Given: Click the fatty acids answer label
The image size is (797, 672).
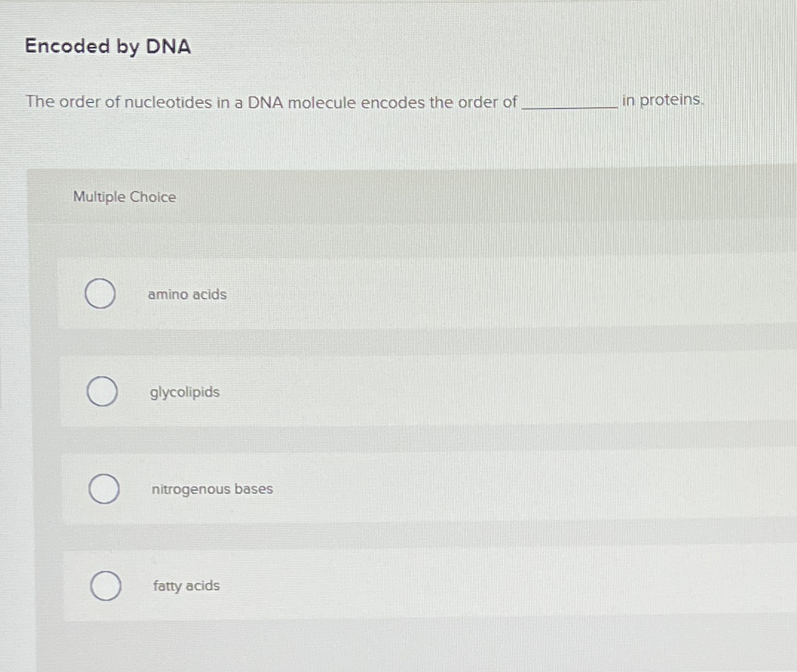Looking at the screenshot, I should click(x=186, y=586).
